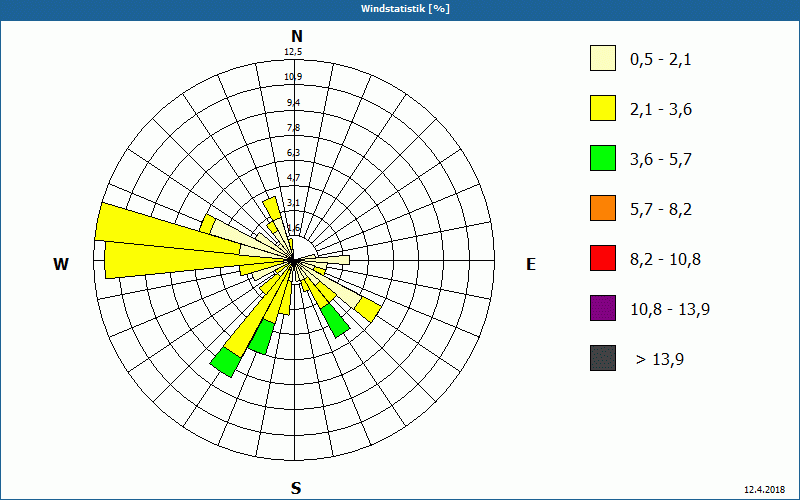Viewport: 800px width, 500px height.
Task: Click the legend label '3,6 - 5,7'
Action: click(661, 160)
